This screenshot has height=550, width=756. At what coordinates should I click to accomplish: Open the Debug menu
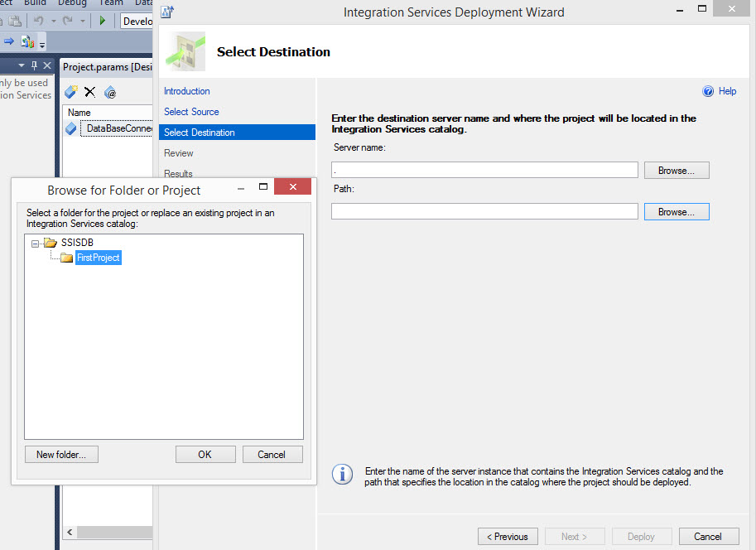tap(72, 3)
